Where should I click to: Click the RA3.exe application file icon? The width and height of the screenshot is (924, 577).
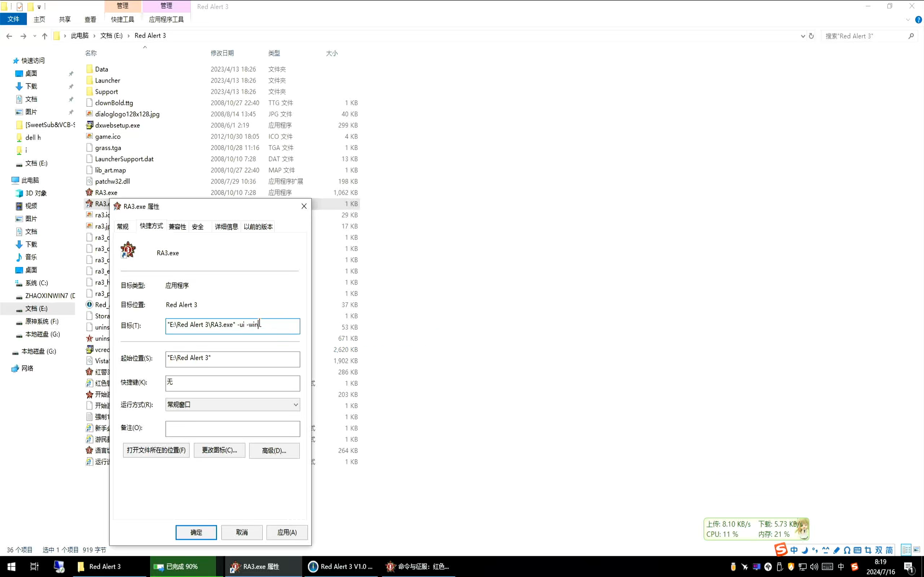(90, 192)
